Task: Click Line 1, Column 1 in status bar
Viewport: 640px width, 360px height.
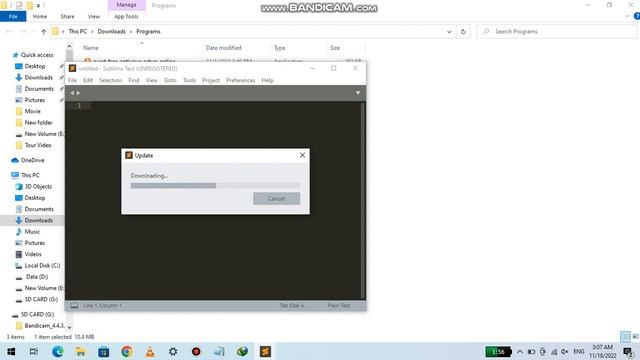Action: [102, 305]
